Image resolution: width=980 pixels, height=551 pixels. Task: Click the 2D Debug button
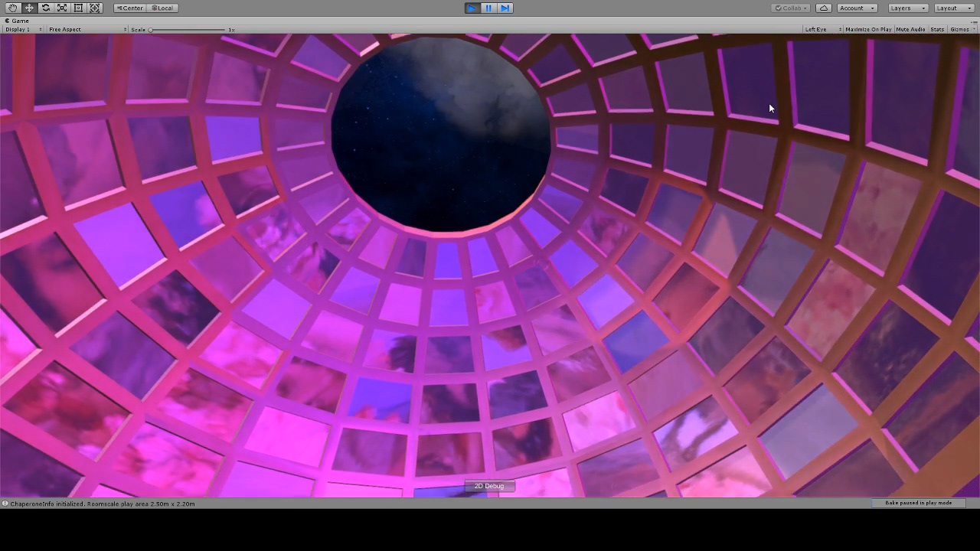click(x=489, y=486)
